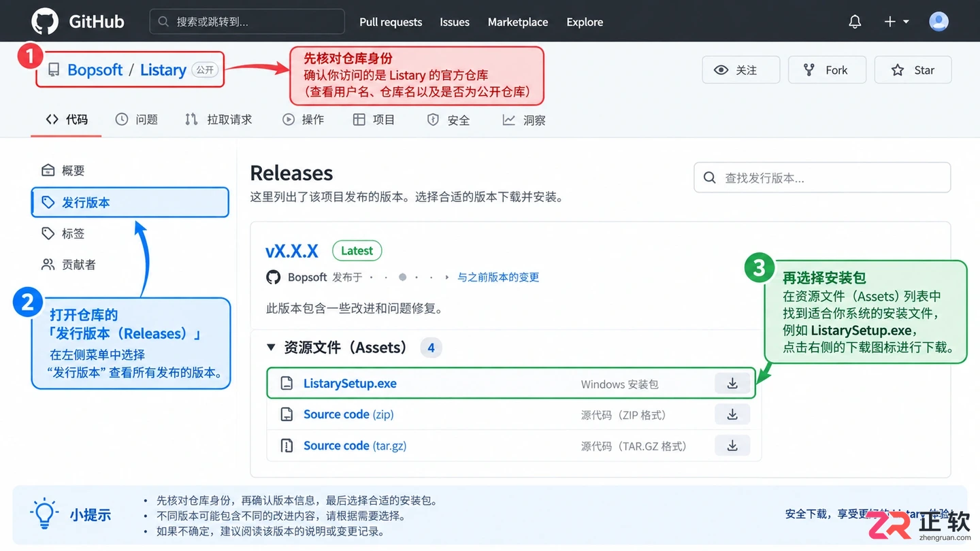Fork the repository
Image resolution: width=980 pixels, height=551 pixels.
pos(827,70)
